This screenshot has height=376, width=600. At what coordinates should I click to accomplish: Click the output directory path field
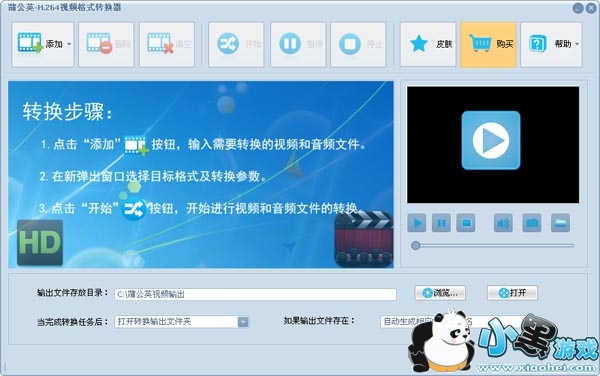tap(255, 294)
